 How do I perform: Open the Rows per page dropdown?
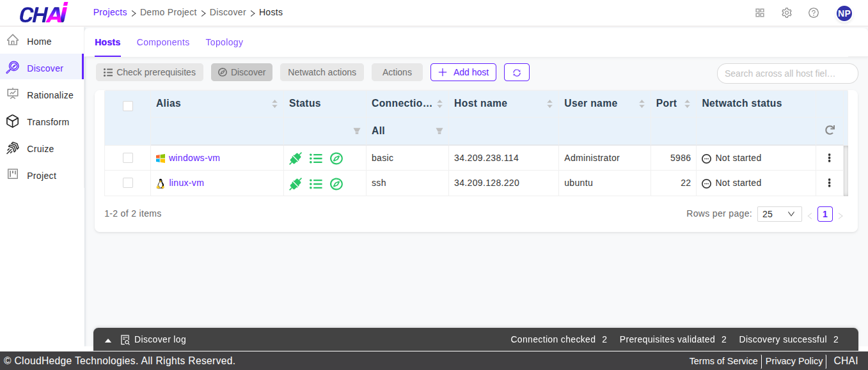[x=779, y=214]
